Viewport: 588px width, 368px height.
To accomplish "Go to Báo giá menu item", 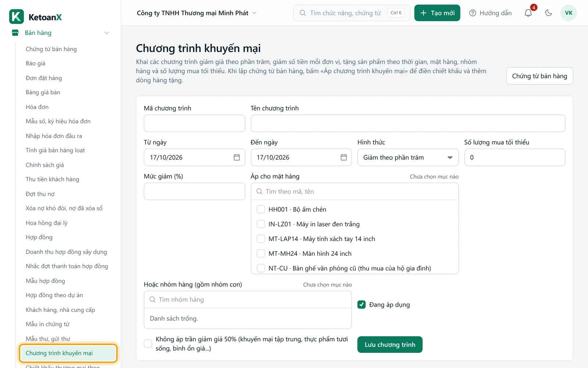I will coord(36,63).
